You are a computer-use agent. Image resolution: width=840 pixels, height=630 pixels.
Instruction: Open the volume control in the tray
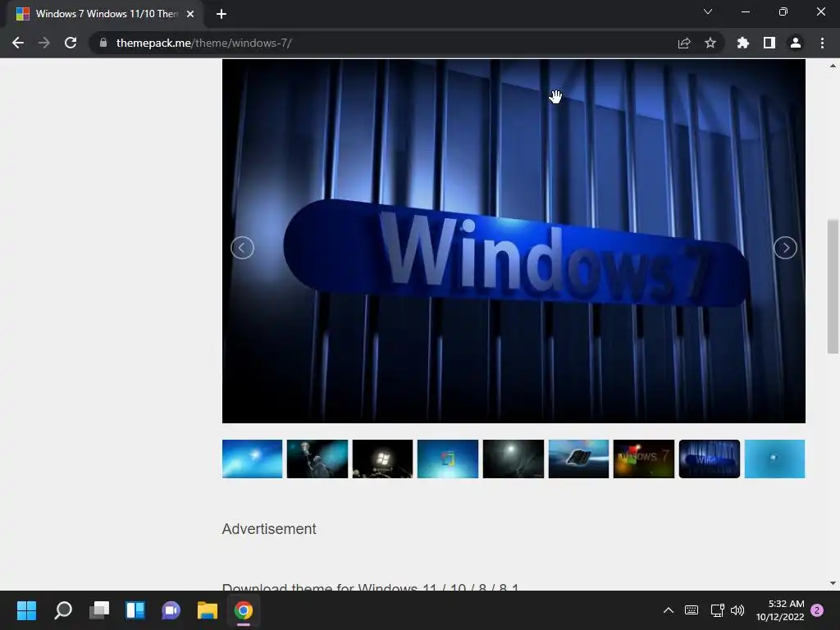737,610
